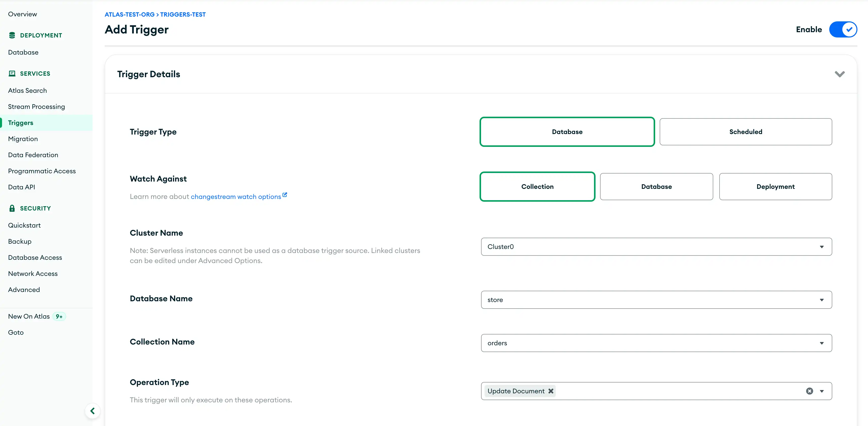868x426 pixels.
Task: Click the Database Name input field
Action: coord(656,299)
